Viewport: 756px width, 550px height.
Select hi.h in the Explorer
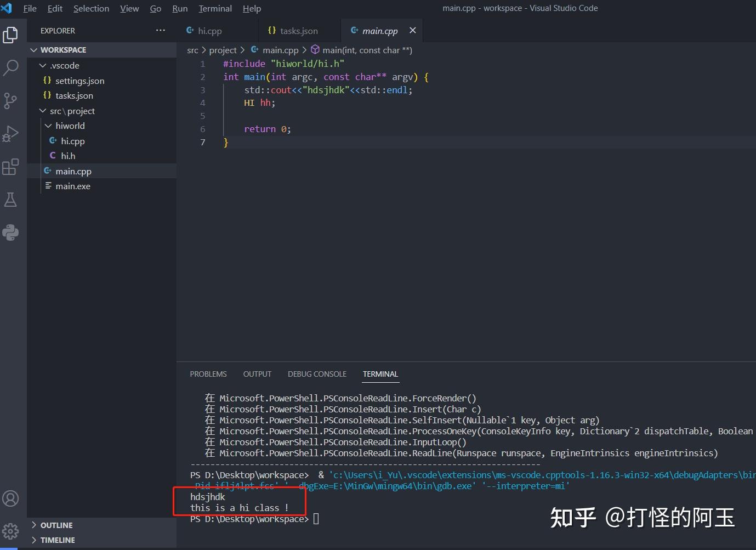(x=68, y=156)
